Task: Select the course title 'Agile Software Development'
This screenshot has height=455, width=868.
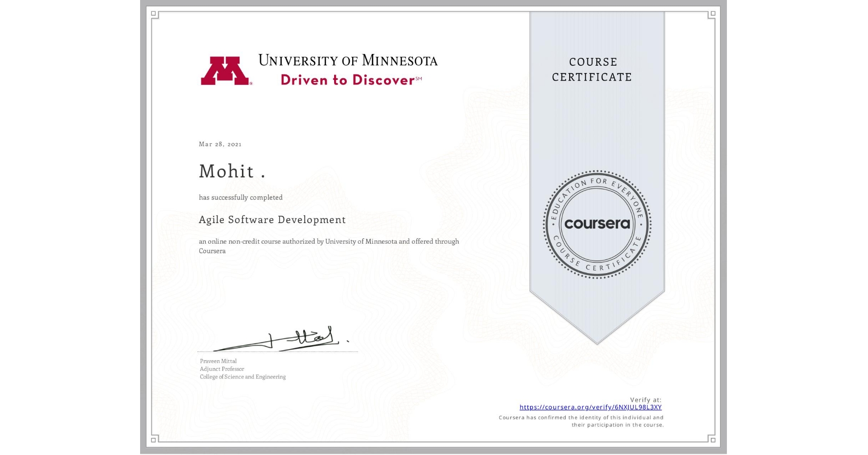Action: coord(272,220)
